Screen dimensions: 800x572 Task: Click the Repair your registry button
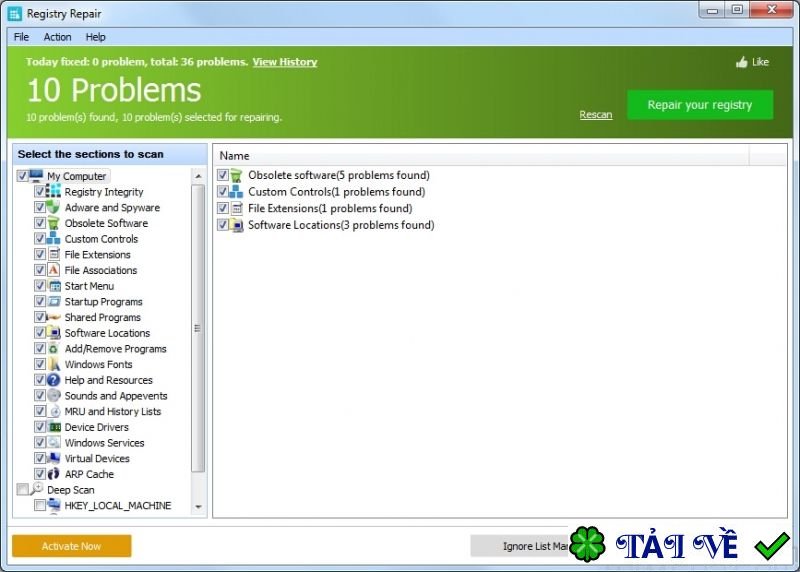[699, 105]
